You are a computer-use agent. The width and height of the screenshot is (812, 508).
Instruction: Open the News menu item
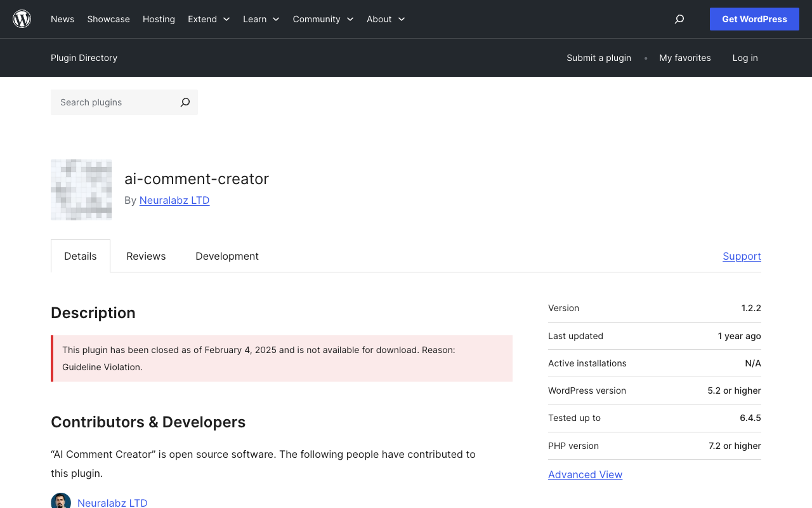(x=62, y=19)
